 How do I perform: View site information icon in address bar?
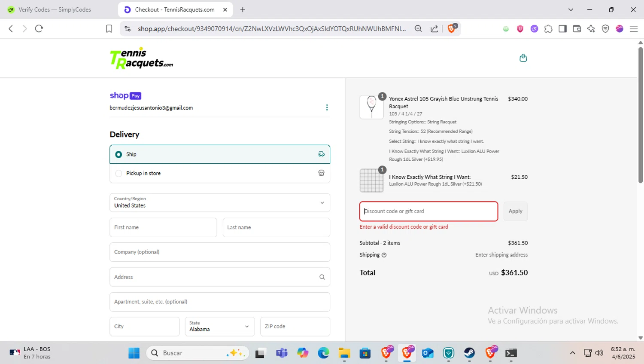pos(128,29)
